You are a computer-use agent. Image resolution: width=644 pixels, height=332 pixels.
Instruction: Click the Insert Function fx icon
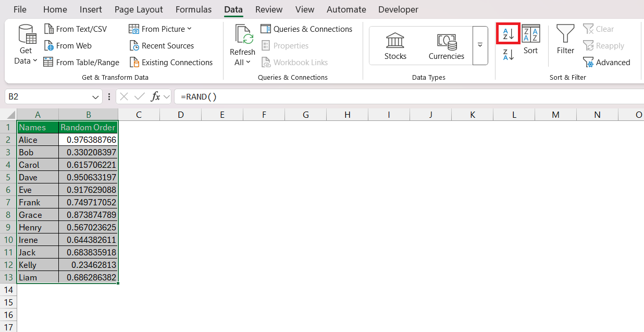155,96
